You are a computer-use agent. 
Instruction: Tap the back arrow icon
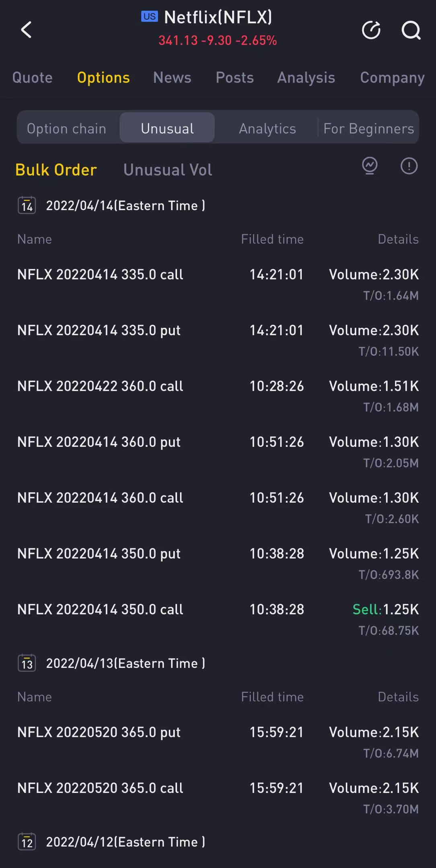tap(26, 30)
